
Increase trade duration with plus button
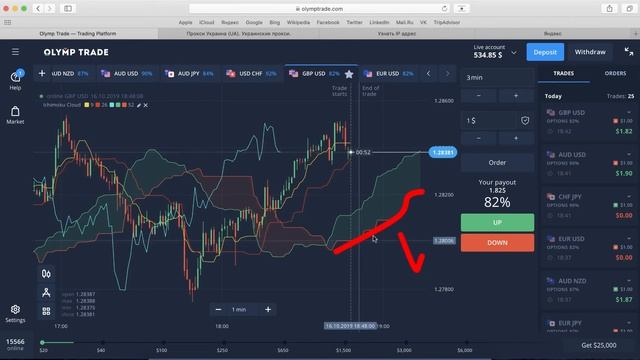click(x=516, y=96)
